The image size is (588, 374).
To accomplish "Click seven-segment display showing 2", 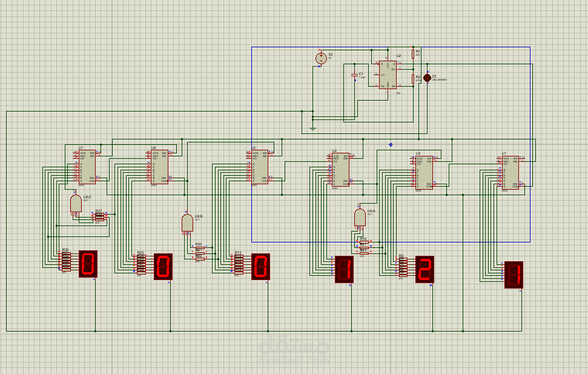I will 424,269.
